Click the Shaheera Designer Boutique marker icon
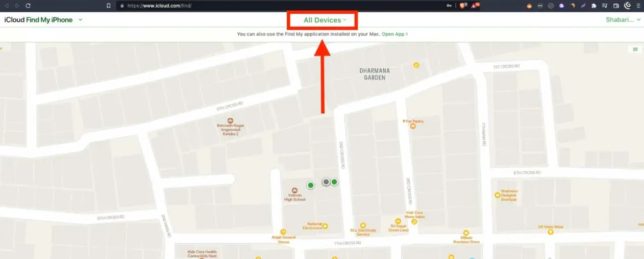Image resolution: width=644 pixels, height=259 pixels. [498, 195]
